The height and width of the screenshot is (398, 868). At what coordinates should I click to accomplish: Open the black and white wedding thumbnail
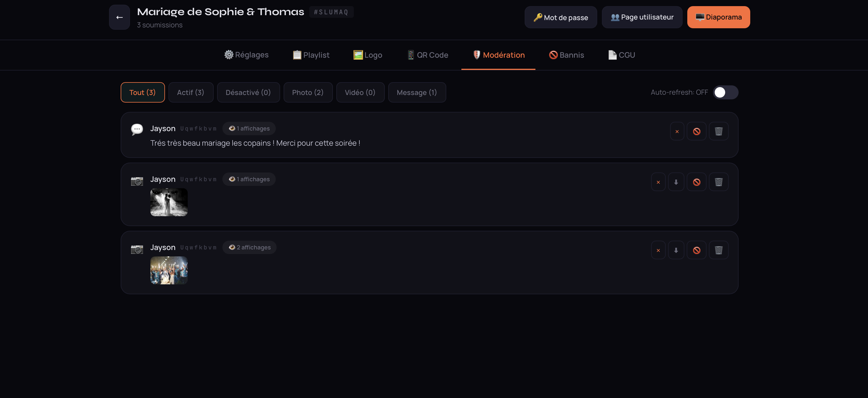pos(169,202)
